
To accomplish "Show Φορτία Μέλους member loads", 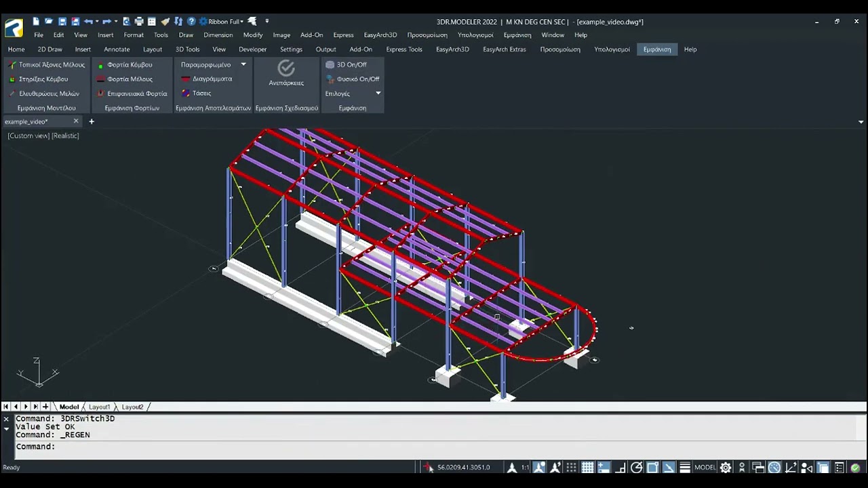I will pos(125,79).
